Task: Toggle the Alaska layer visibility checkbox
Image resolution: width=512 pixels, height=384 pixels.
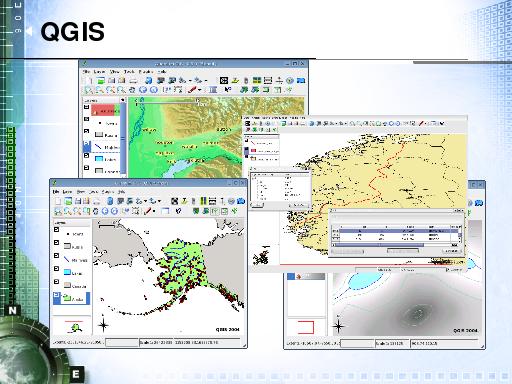Action: click(x=57, y=295)
